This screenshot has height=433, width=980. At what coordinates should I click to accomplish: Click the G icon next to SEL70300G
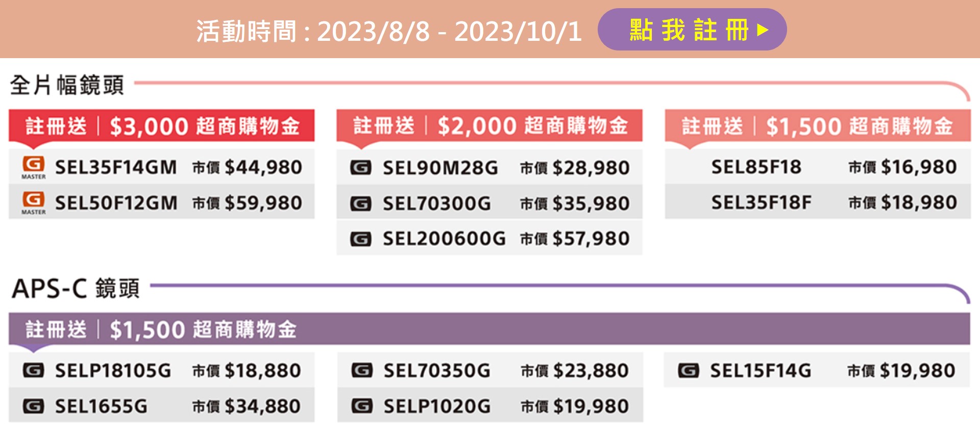pyautogui.click(x=361, y=203)
